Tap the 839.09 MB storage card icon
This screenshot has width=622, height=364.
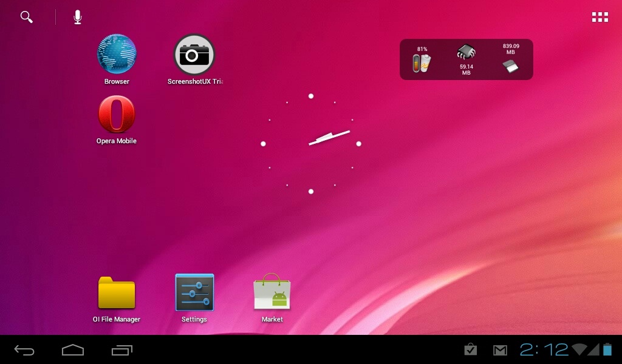pos(510,66)
